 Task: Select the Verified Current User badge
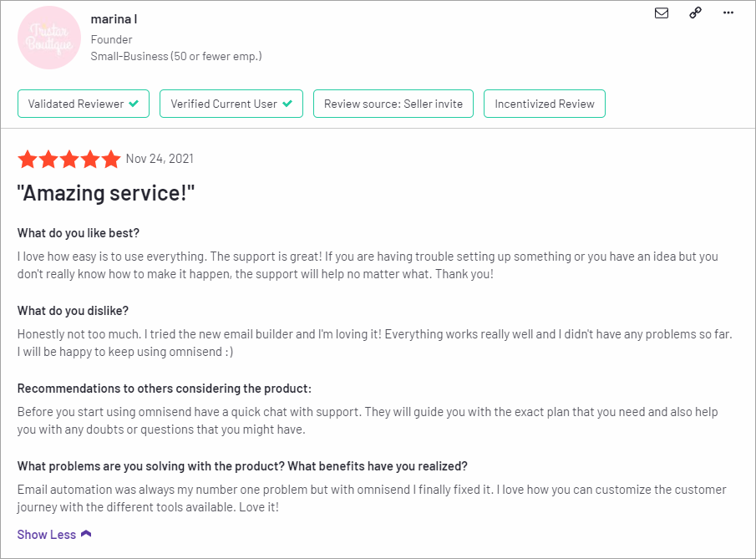231,104
